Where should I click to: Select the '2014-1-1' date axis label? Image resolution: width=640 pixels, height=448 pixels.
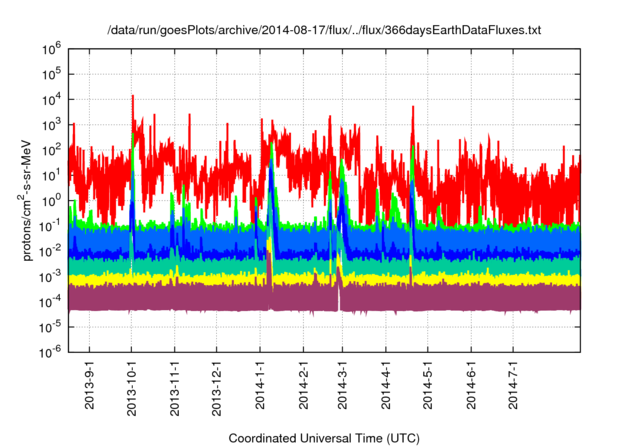tap(260, 386)
